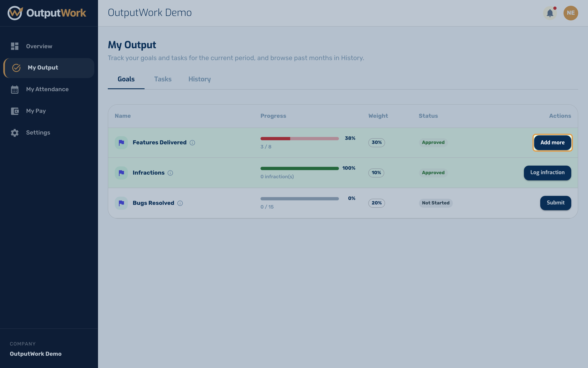
Task: Open Settings in the sidebar
Action: (49, 133)
